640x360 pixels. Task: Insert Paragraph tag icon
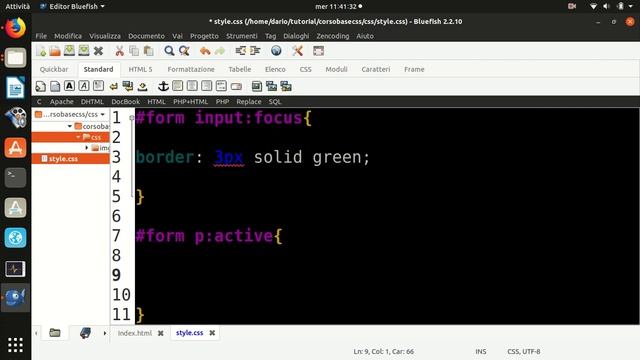point(98,86)
